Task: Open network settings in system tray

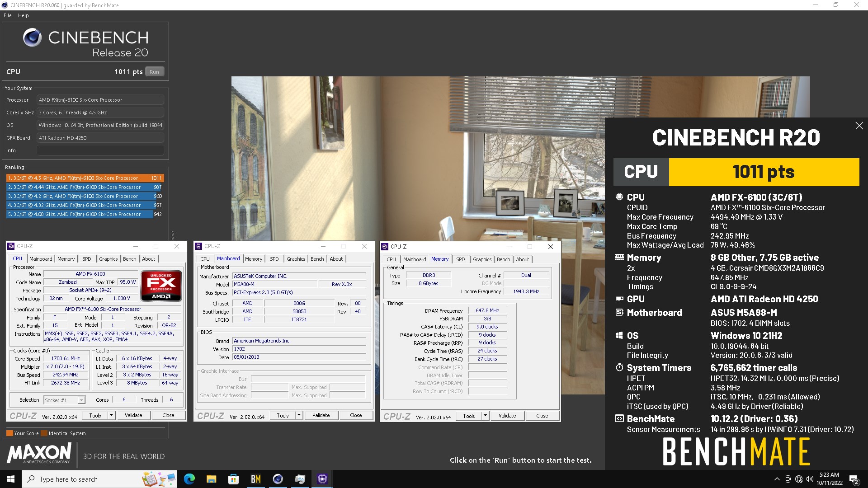Action: coord(798,479)
